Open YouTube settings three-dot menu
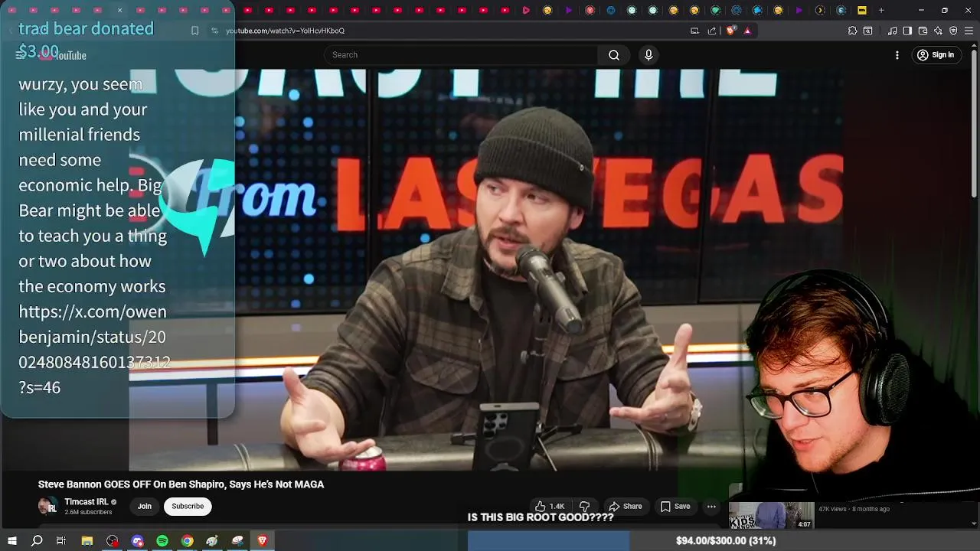Viewport: 980px width, 551px height. (897, 55)
